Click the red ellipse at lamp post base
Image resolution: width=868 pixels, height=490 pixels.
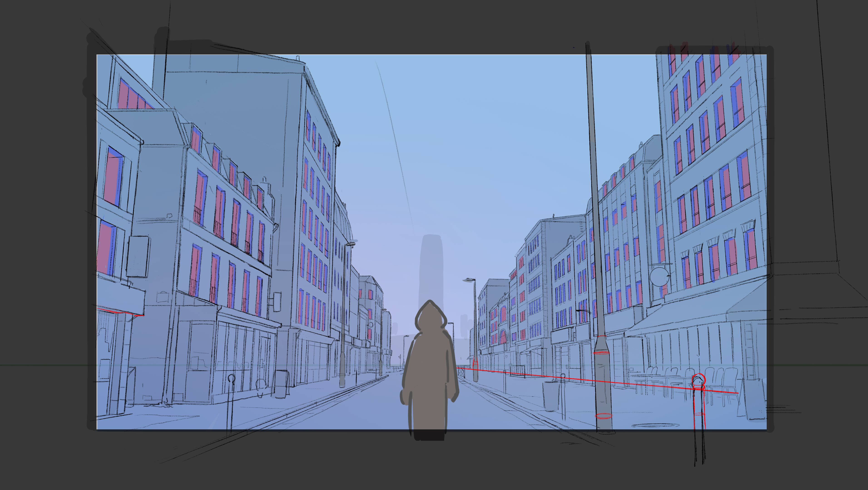click(x=604, y=416)
